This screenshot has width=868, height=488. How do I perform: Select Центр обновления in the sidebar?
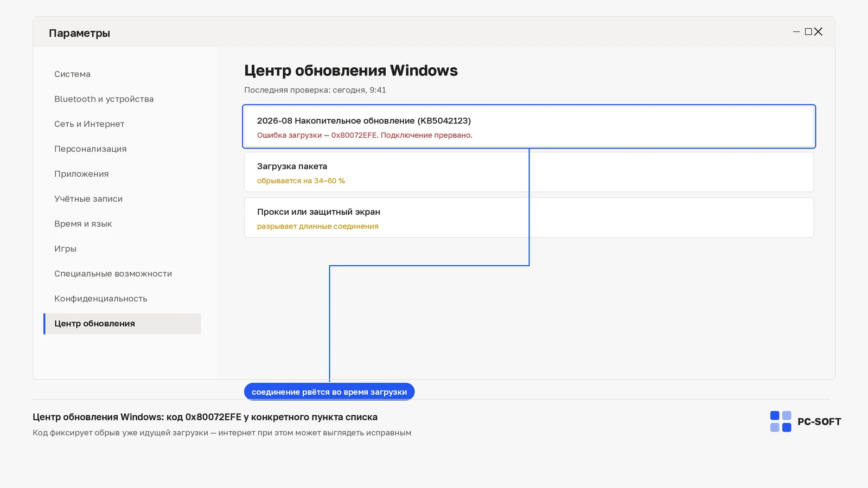122,324
